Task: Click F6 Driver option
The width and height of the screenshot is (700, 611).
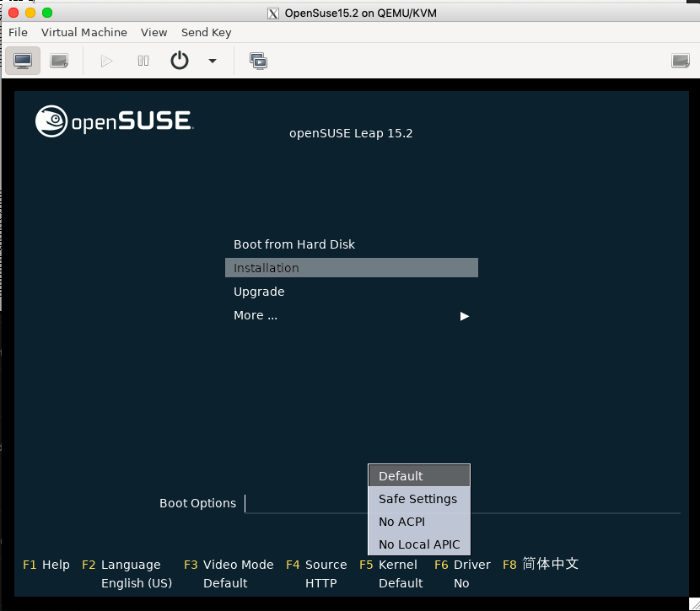Action: pos(462,565)
